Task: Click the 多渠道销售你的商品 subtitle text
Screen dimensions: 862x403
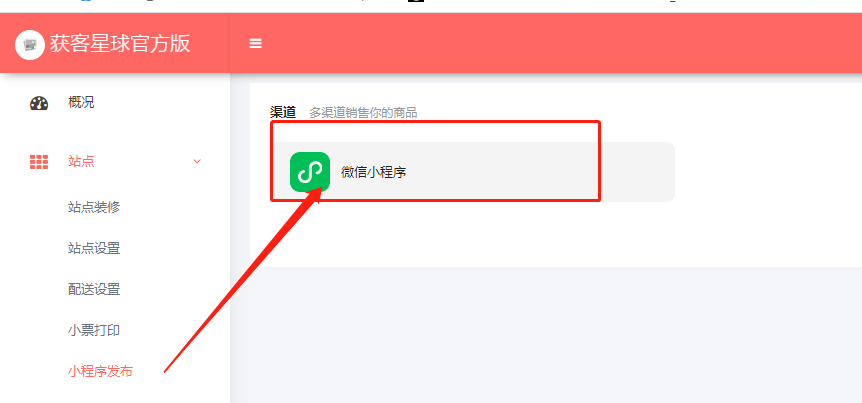Action: [363, 113]
